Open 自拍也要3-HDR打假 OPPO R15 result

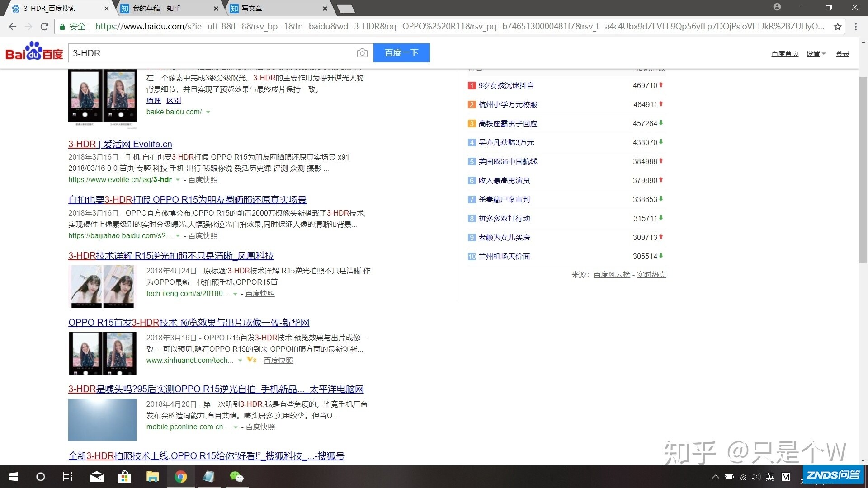tap(187, 200)
